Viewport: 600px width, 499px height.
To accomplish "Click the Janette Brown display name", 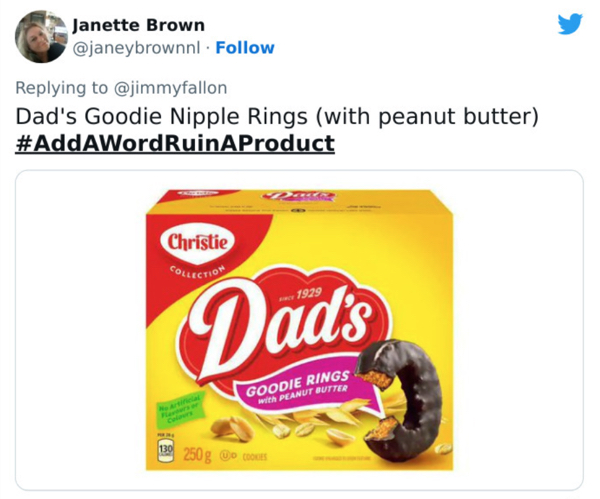I will pos(139,25).
